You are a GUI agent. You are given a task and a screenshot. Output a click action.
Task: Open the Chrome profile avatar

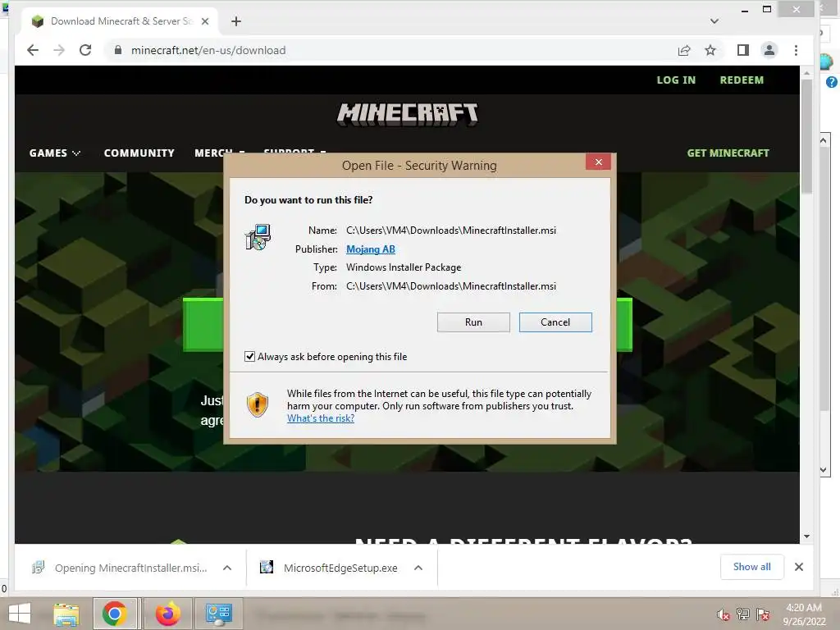point(769,50)
